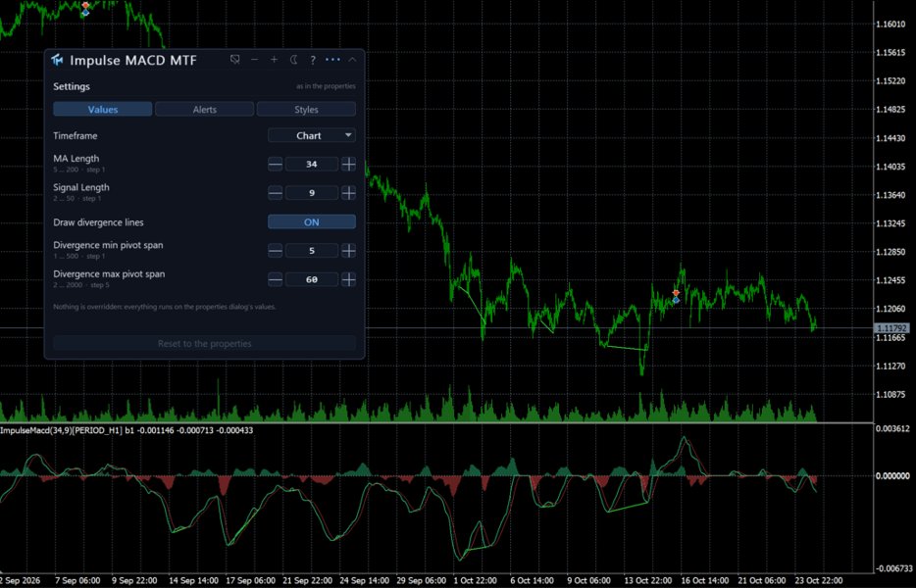The image size is (916, 588).
Task: Increase Divergence max pivot span
Action: click(x=349, y=279)
